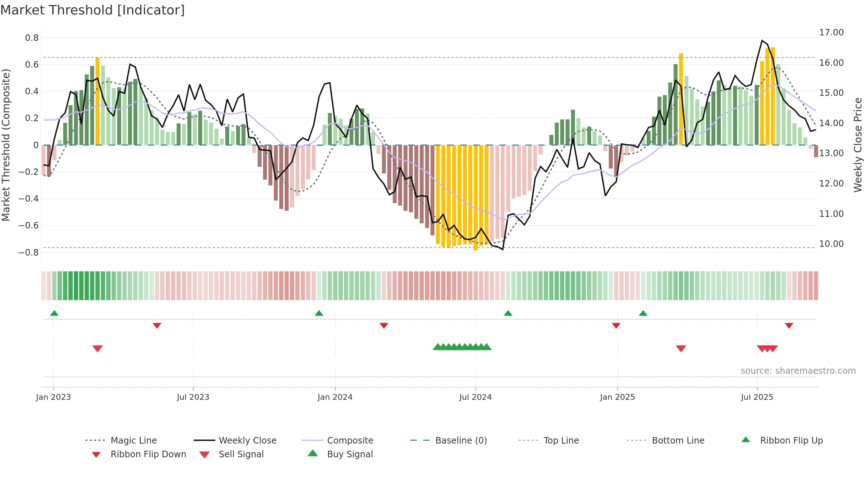Click the Ribbon Flip Up marker near Feb 2025
The height and width of the screenshot is (488, 868).
point(643,313)
